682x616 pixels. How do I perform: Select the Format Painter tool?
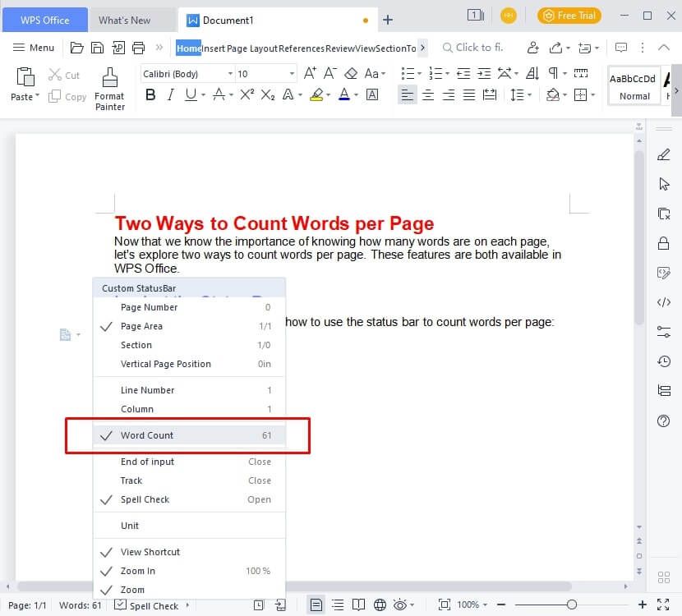[x=109, y=88]
